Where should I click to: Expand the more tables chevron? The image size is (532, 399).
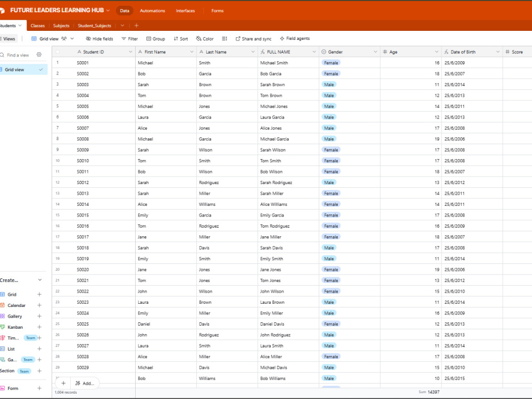122,26
